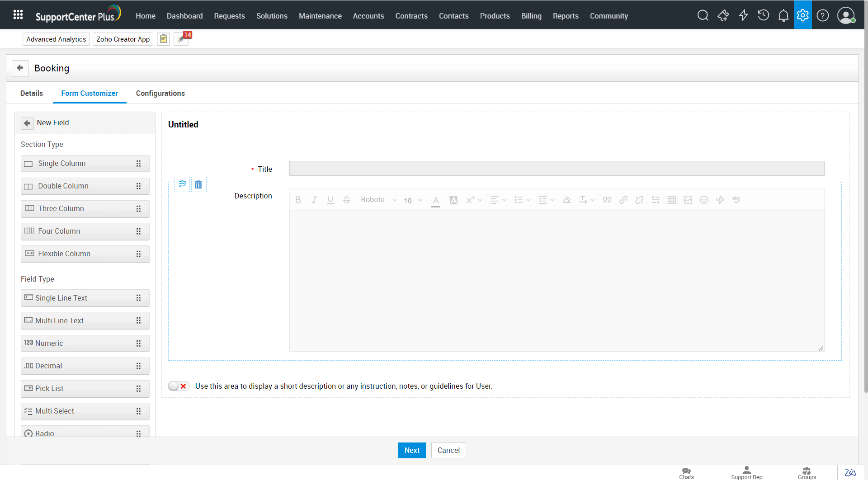The width and height of the screenshot is (868, 480).
Task: Toggle the short description display switch
Action: 178,386
